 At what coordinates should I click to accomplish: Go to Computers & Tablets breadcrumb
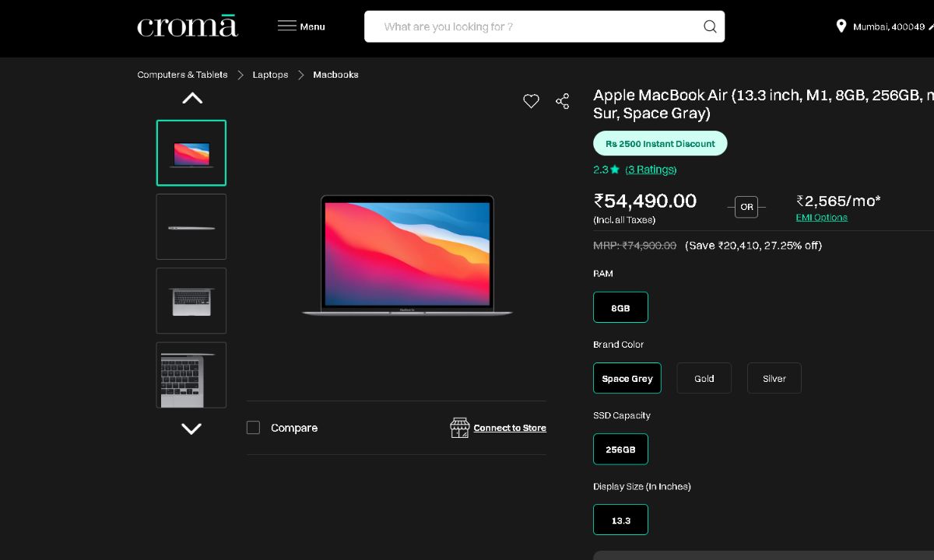pos(182,75)
